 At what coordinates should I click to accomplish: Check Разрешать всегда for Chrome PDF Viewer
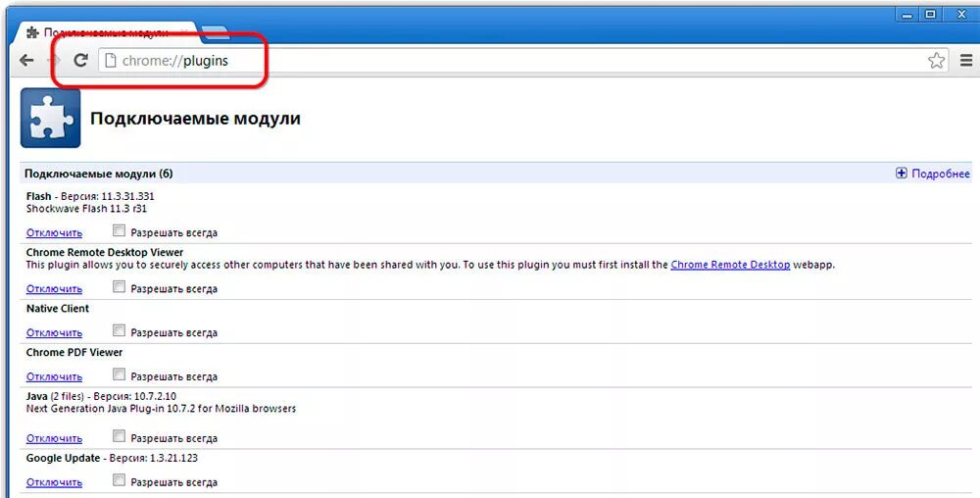(x=119, y=374)
